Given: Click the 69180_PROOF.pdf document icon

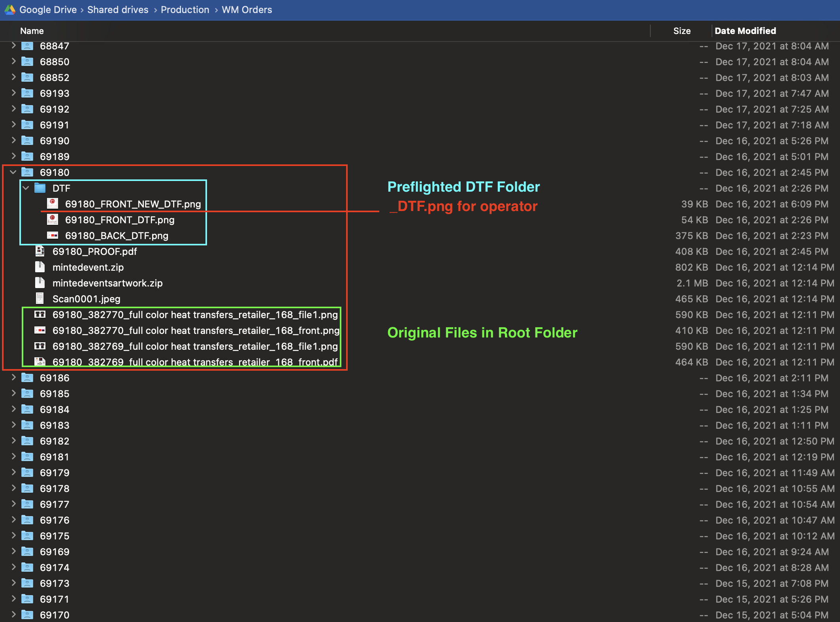Looking at the screenshot, I should coord(40,251).
